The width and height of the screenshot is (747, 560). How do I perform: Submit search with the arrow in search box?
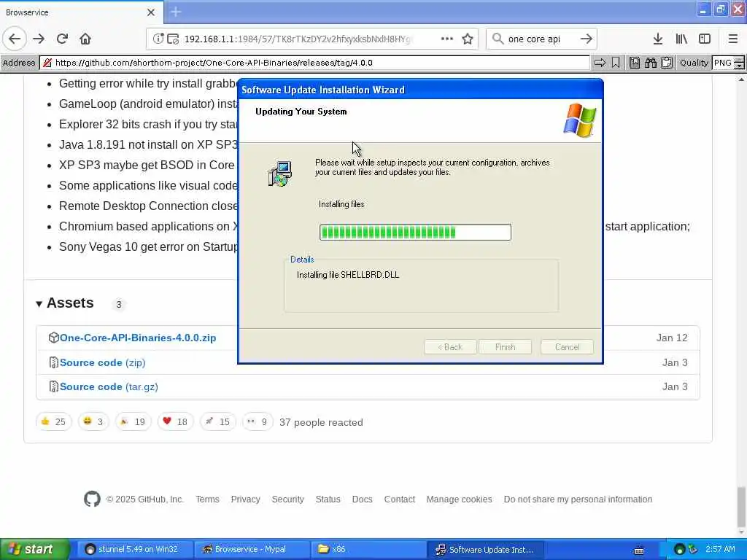click(x=587, y=39)
